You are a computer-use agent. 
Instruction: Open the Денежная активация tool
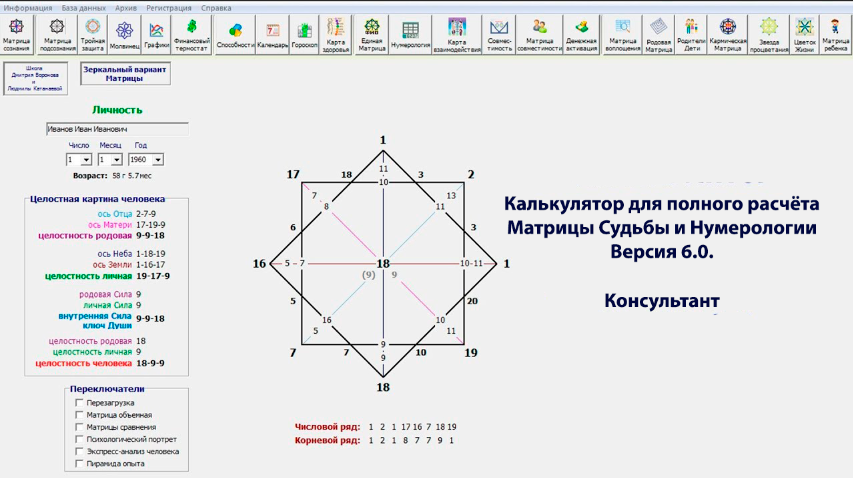[x=581, y=35]
